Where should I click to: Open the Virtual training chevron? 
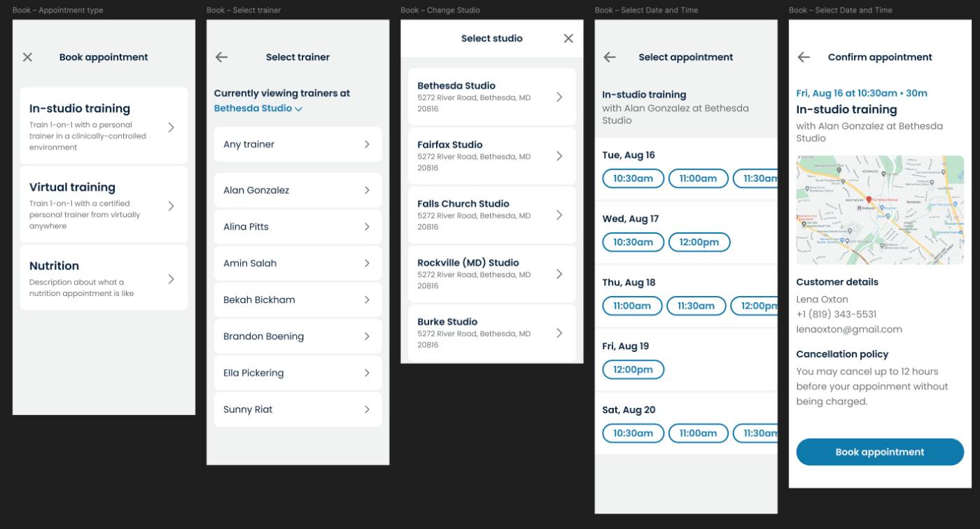click(x=171, y=206)
